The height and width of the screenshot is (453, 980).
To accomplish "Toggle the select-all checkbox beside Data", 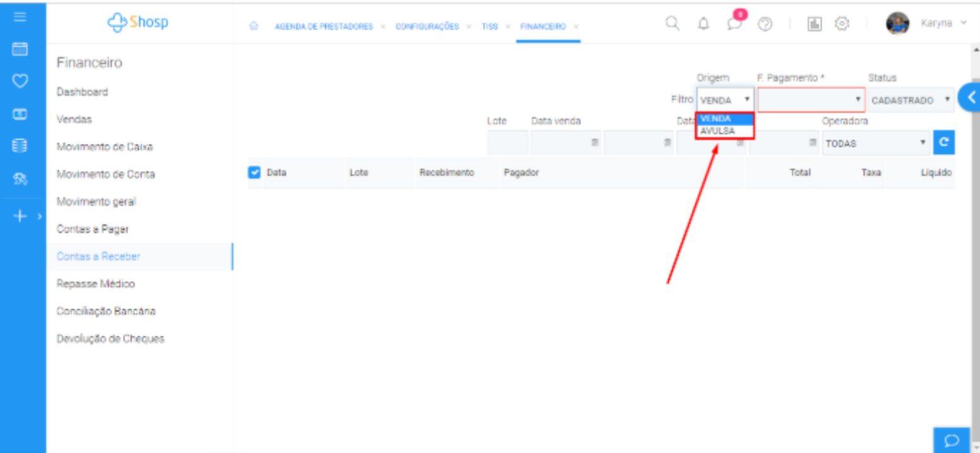I will click(x=254, y=172).
